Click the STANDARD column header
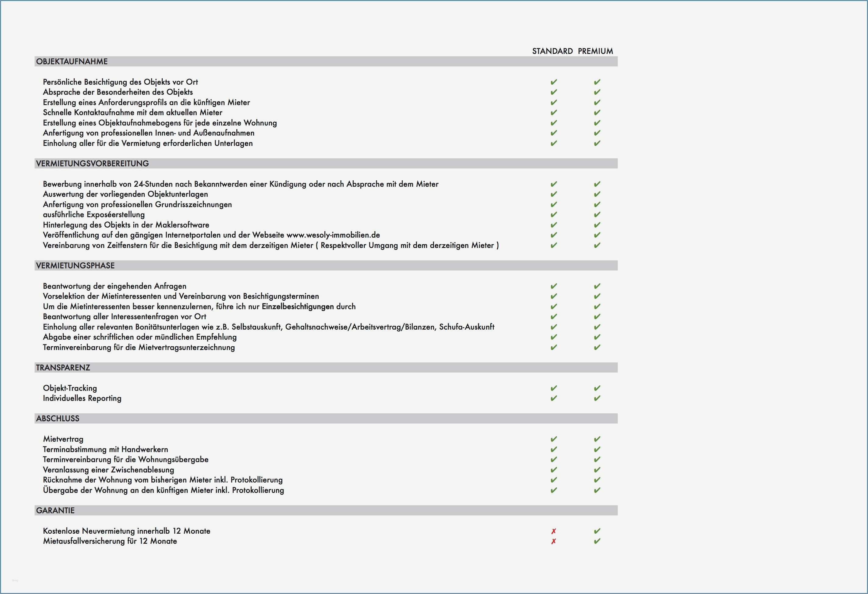 (552, 51)
